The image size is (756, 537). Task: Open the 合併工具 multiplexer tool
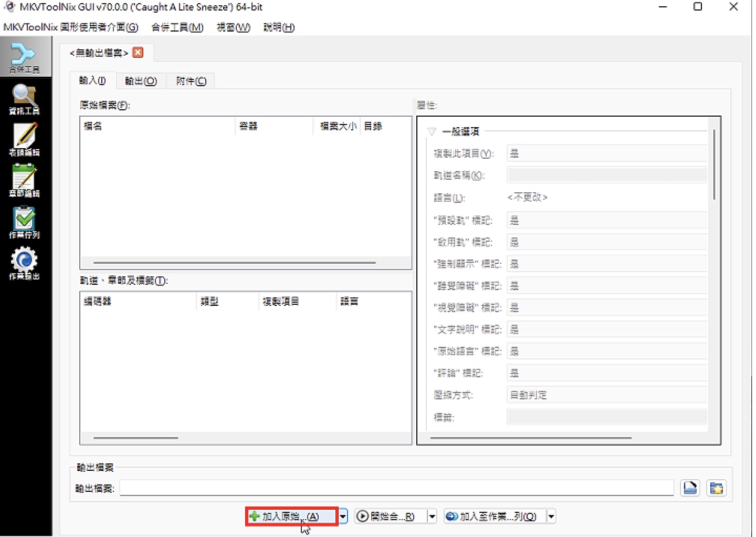pos(25,58)
